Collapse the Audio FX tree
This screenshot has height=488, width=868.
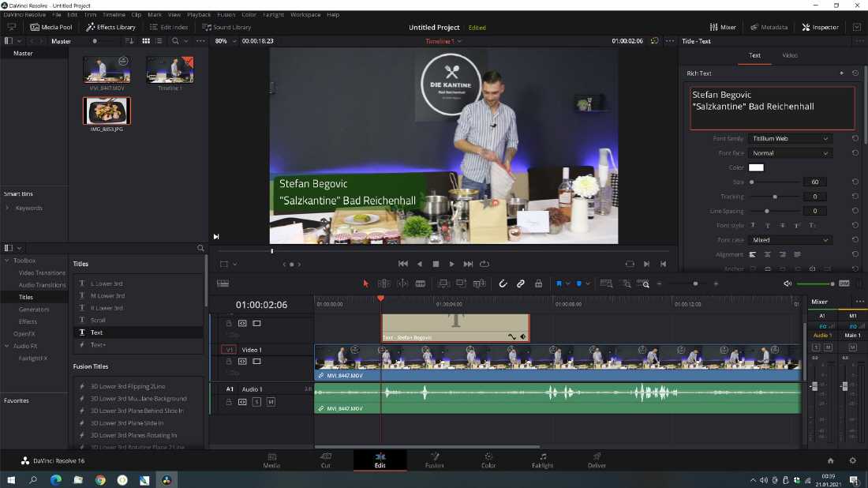[7, 346]
